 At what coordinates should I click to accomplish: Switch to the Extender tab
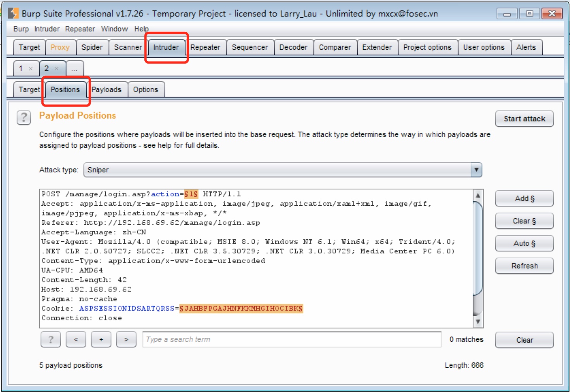[377, 47]
